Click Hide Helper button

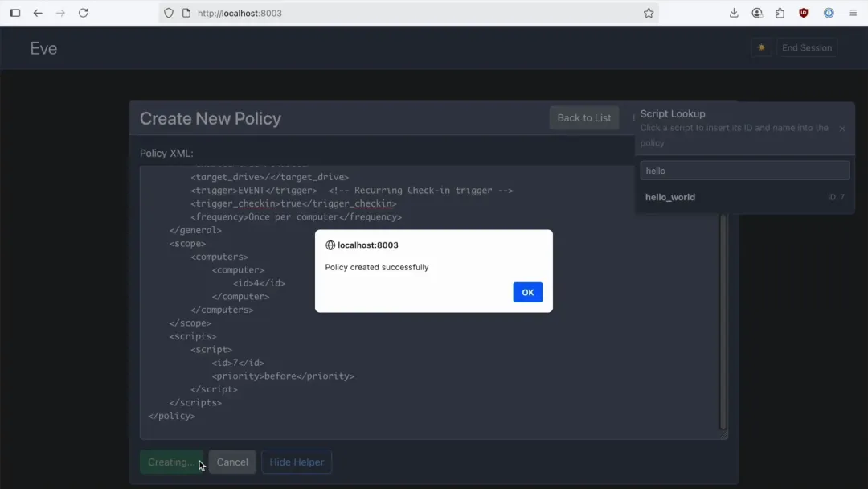click(x=297, y=462)
